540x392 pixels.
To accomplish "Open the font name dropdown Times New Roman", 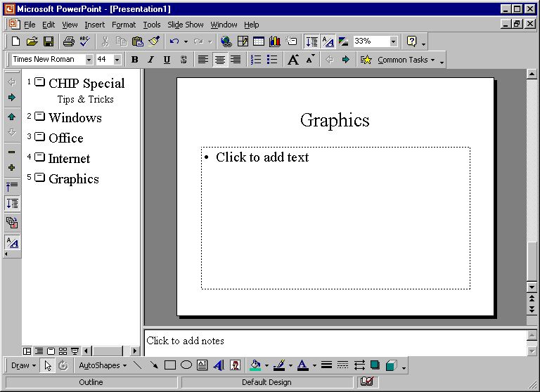I will pos(89,60).
